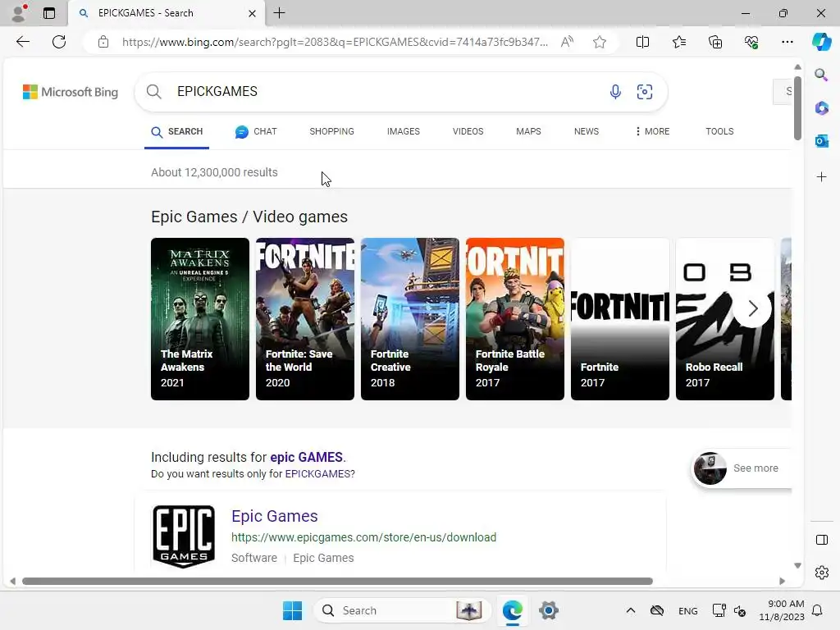Open notifications bell in taskbar
Screen dimensions: 840x630
[x=817, y=610]
